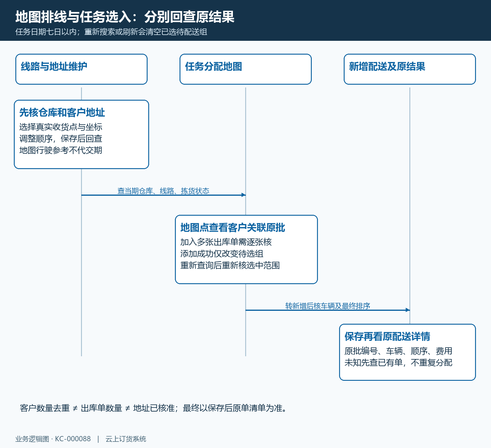
Task: Click the line 未知先查已有单，不重复分配
Action: point(398,363)
